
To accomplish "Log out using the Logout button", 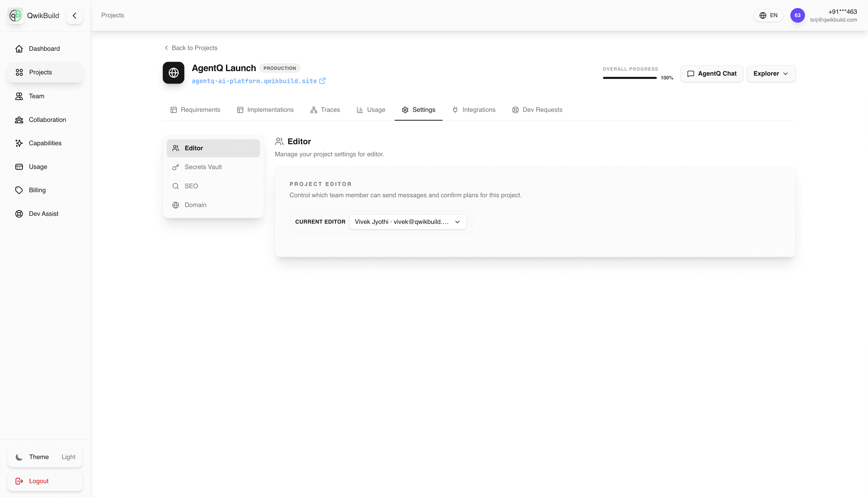I will coord(45,481).
